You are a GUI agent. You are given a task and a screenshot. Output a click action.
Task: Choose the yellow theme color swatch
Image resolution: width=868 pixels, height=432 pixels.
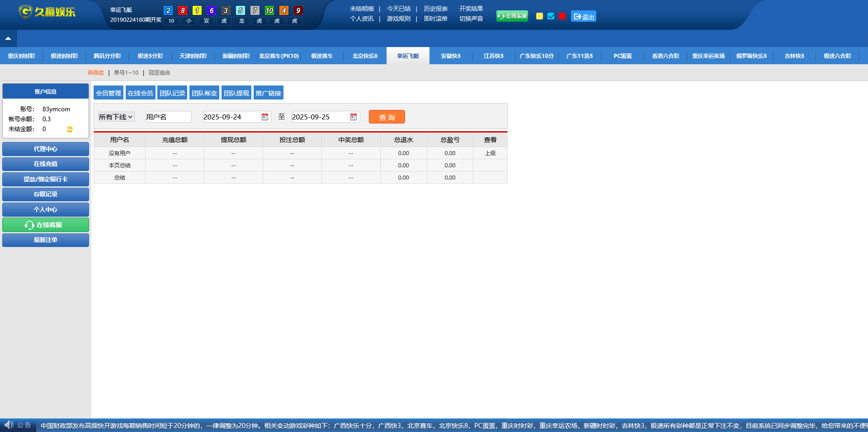(x=539, y=16)
